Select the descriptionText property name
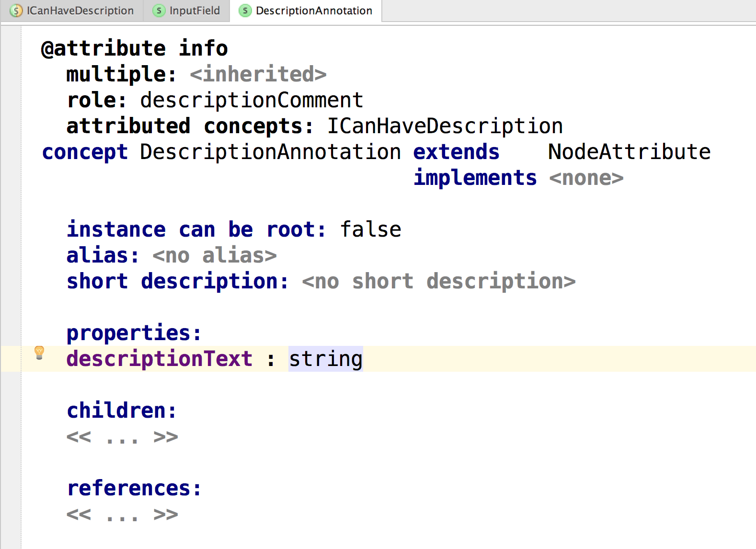Image resolution: width=756 pixels, height=549 pixels. pyautogui.click(x=159, y=359)
